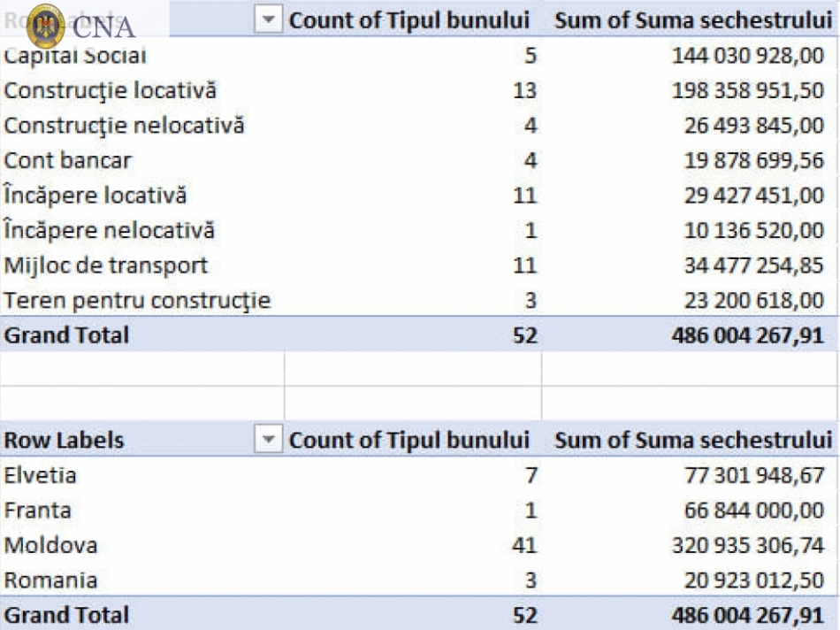Click the CNA emblem logo
This screenshot has width=840, height=630.
pos(45,25)
